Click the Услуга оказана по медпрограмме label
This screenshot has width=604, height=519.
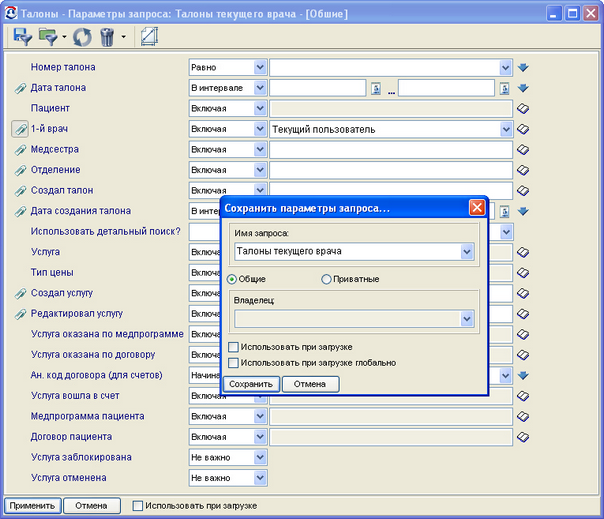107,334
